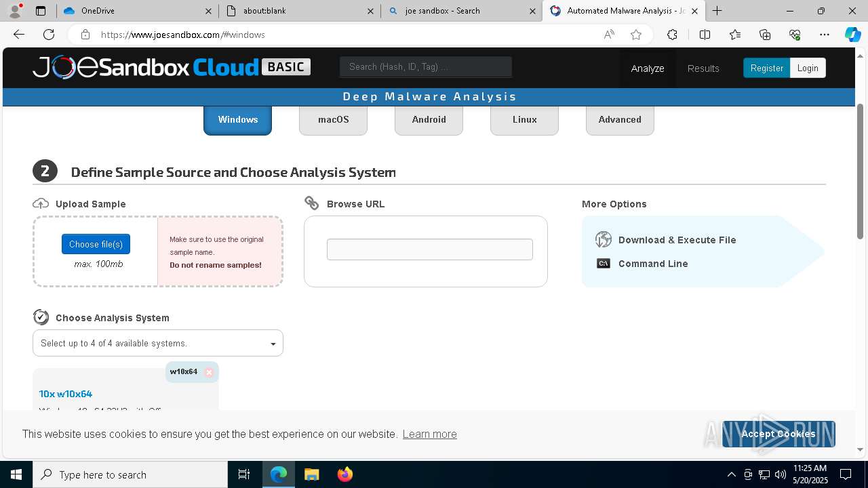Remove the w10x64 system tag
This screenshot has width=868, height=488.
pos(209,372)
